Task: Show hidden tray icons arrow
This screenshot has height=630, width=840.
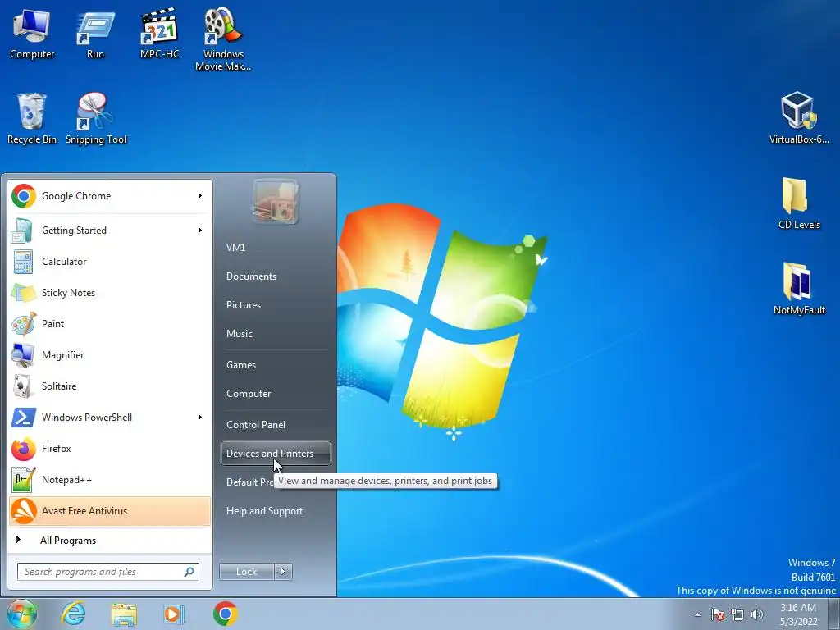Action: click(697, 614)
